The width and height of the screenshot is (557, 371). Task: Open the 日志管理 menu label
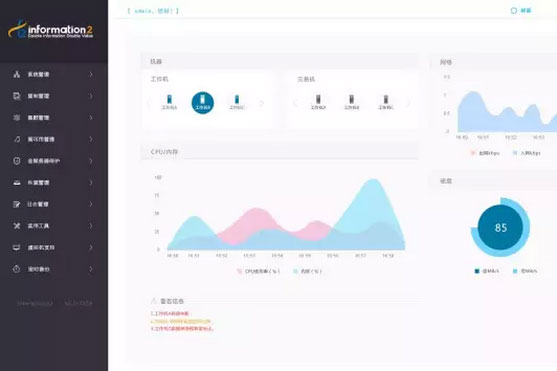[x=38, y=204]
